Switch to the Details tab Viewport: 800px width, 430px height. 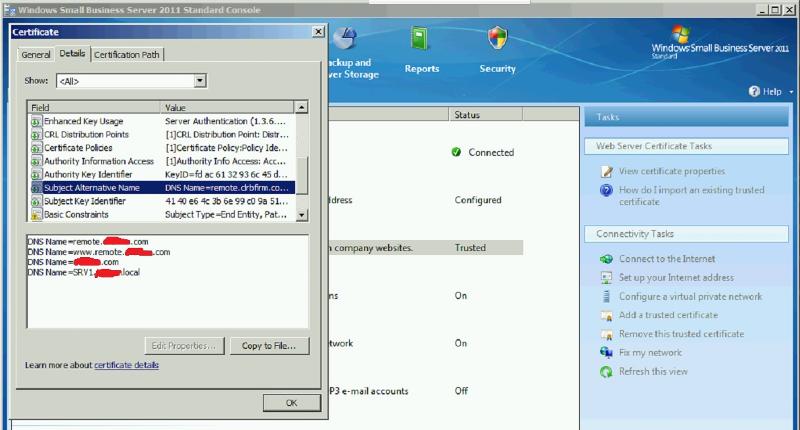[x=72, y=53]
